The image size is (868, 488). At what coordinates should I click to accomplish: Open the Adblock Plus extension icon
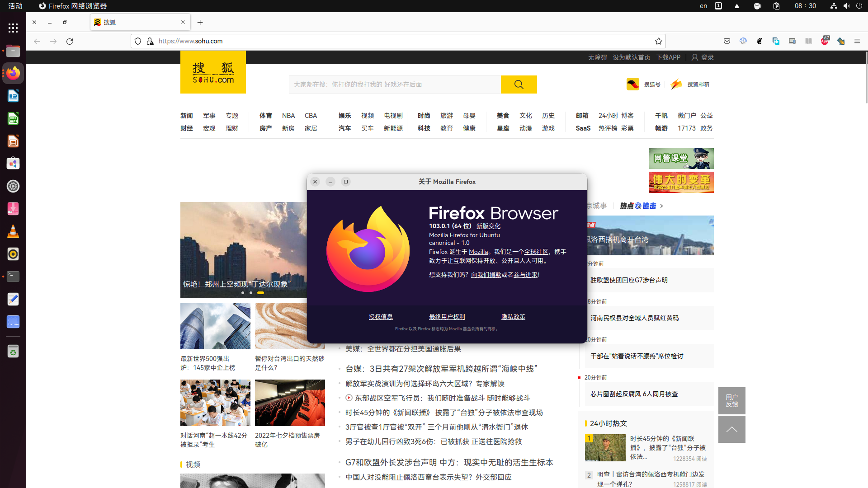click(825, 40)
